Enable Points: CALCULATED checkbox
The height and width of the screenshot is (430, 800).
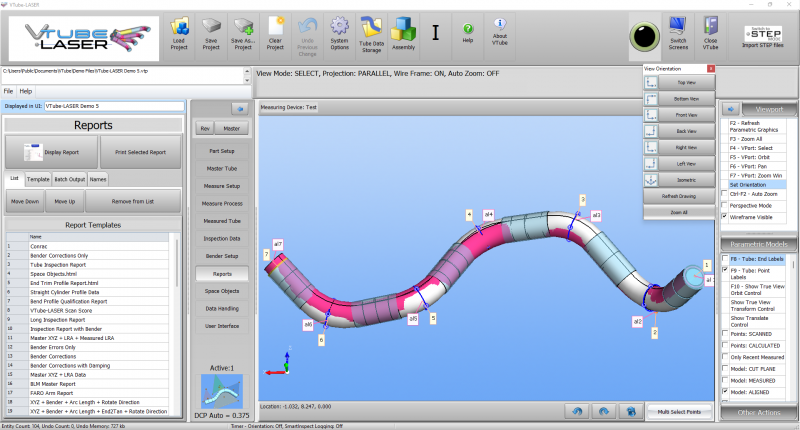click(x=725, y=345)
